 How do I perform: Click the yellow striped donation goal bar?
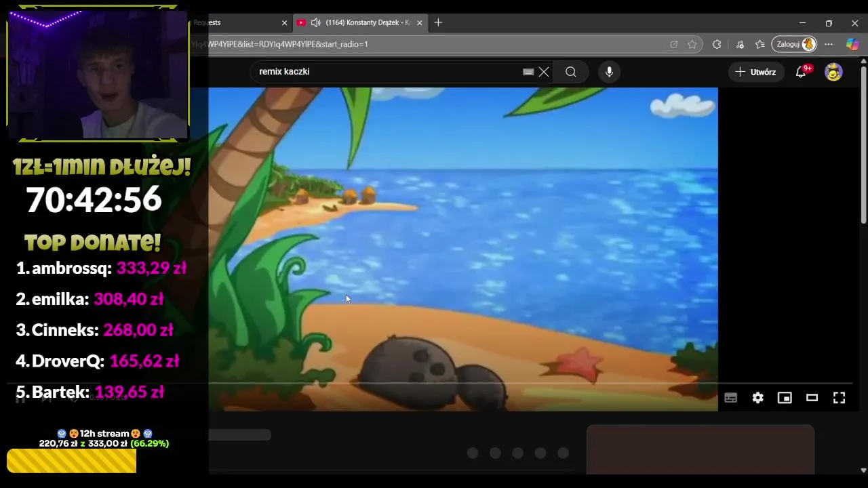[71, 461]
